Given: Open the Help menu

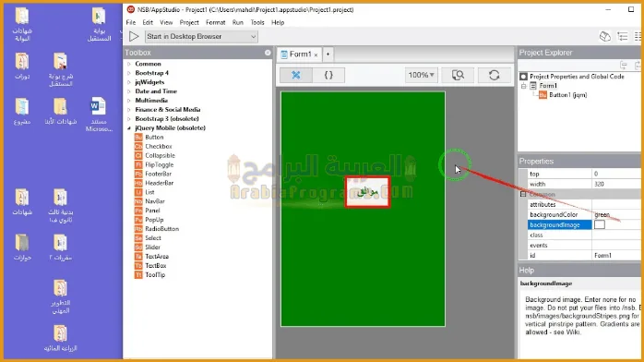Looking at the screenshot, I should [x=278, y=22].
